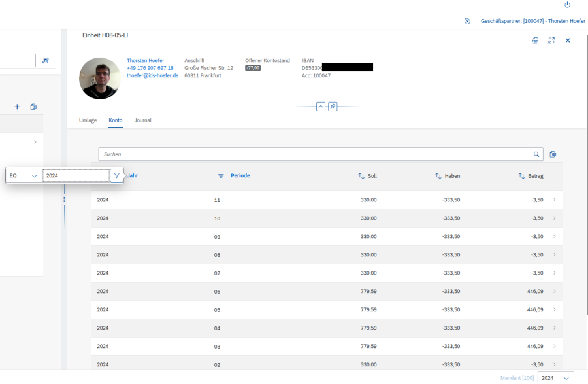Enter full screen mode for unit panel
The height and width of the screenshot is (384, 588).
pyautogui.click(x=551, y=40)
